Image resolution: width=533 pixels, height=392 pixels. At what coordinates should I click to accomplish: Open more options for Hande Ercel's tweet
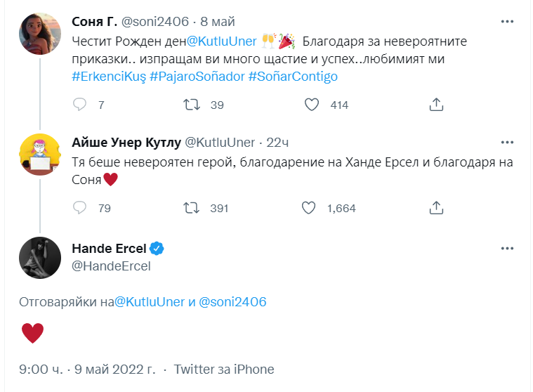507,249
